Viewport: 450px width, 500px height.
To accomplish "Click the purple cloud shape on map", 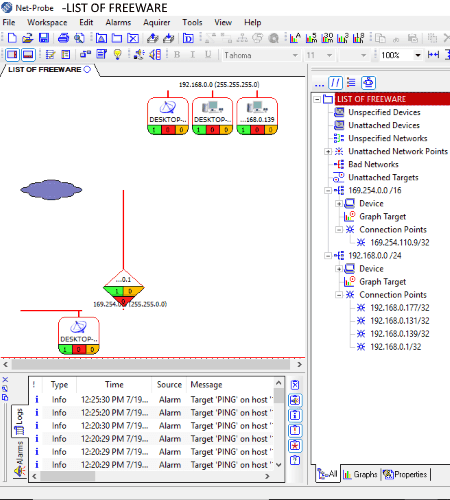I will tap(51, 190).
